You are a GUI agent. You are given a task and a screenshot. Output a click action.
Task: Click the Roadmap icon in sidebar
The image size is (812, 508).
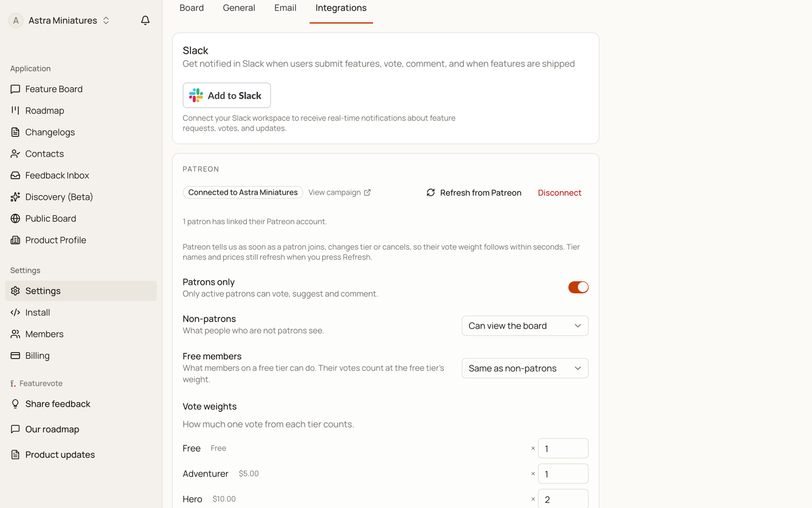point(15,110)
